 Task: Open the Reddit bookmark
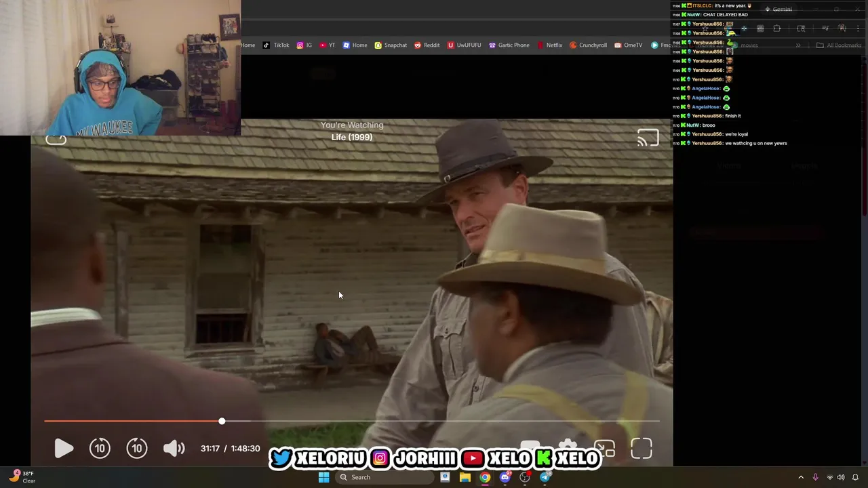click(427, 45)
